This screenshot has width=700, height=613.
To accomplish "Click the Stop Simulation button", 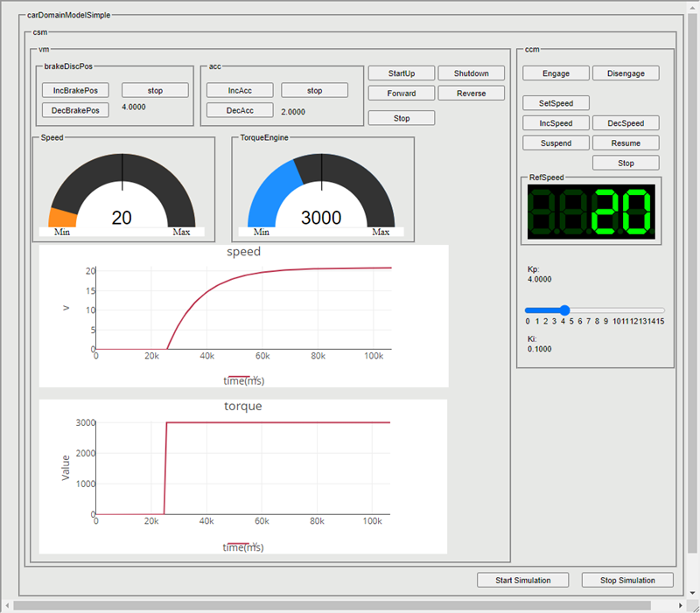I will (x=627, y=580).
